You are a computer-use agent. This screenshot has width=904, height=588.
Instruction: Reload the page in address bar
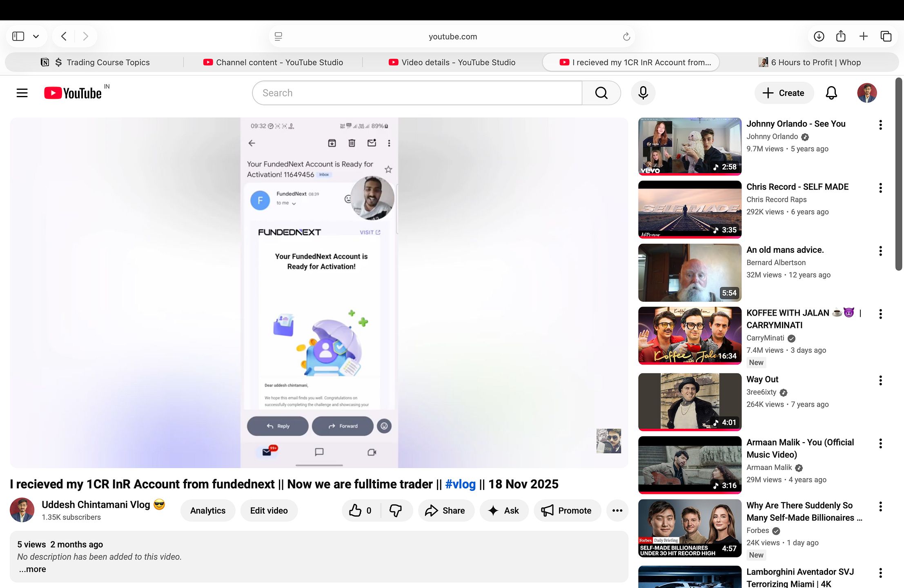626,37
